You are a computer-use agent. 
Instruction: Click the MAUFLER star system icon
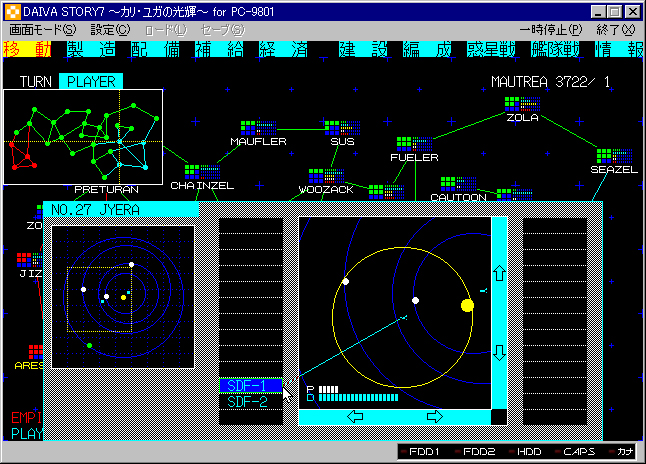[x=249, y=128]
